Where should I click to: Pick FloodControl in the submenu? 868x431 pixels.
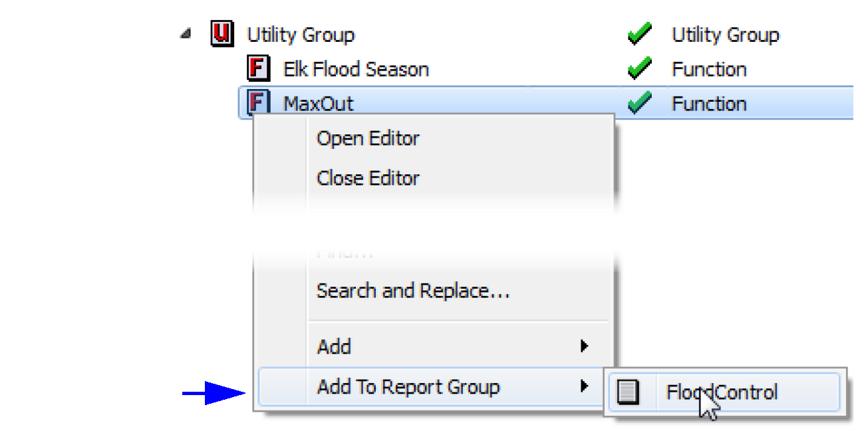[x=722, y=392]
